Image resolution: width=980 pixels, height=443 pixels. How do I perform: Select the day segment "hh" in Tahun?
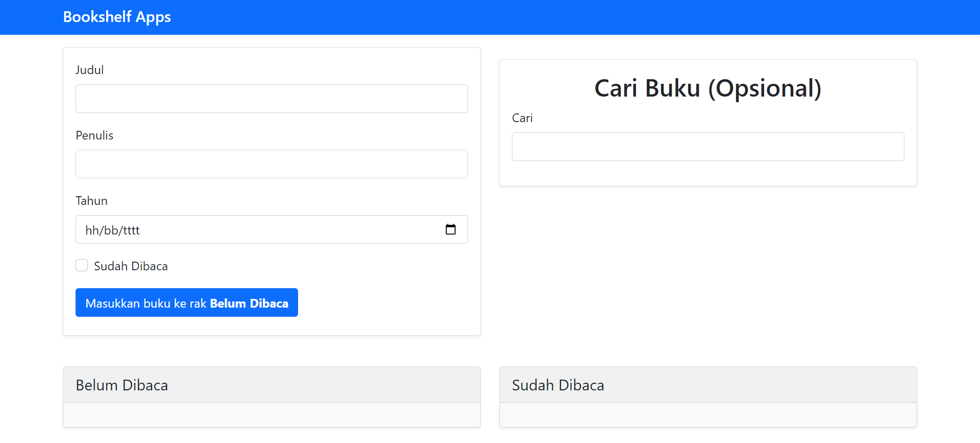tap(92, 230)
